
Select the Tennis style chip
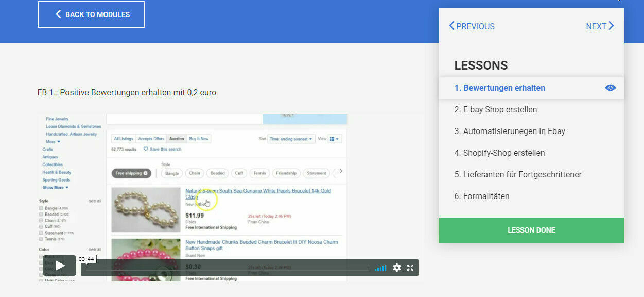[x=259, y=173]
